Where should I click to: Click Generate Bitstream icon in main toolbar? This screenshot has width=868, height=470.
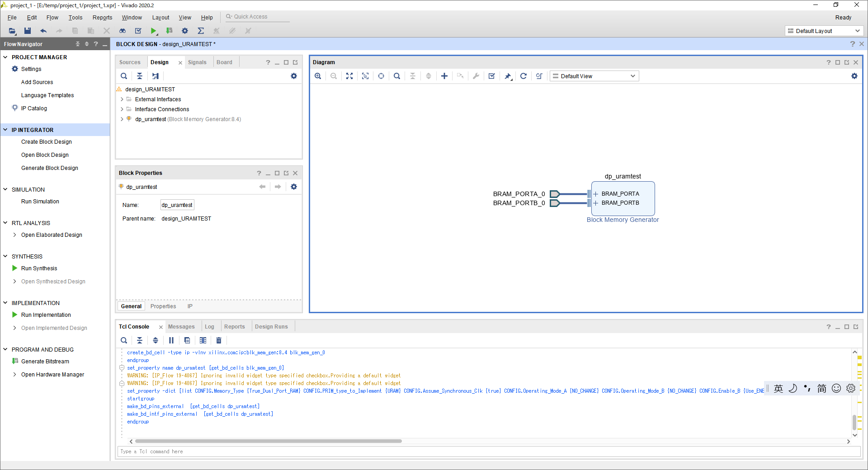pyautogui.click(x=169, y=31)
